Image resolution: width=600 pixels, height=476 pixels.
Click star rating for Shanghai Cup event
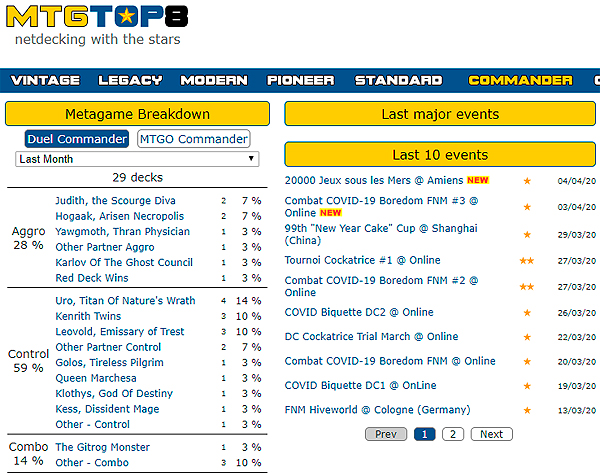tap(527, 235)
